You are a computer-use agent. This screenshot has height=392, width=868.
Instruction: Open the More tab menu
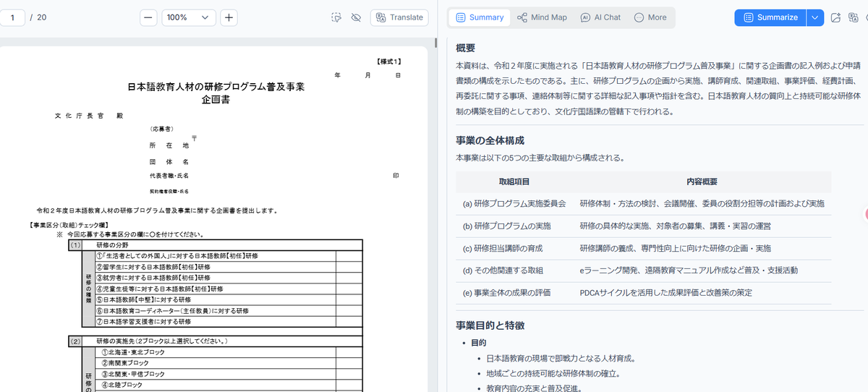click(x=650, y=17)
